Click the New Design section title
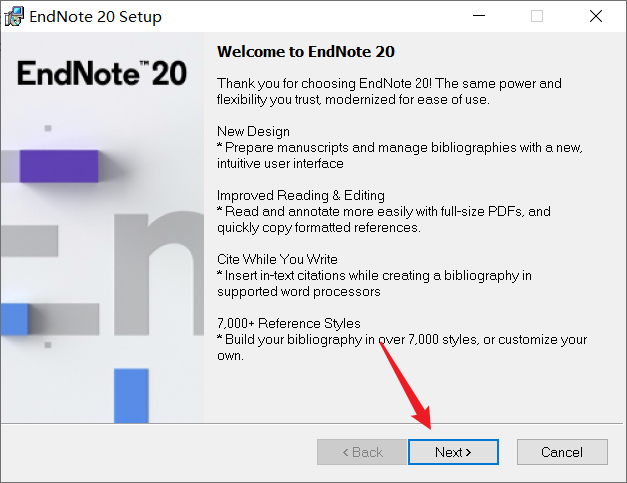Viewport: 627px width, 483px height. point(253,131)
